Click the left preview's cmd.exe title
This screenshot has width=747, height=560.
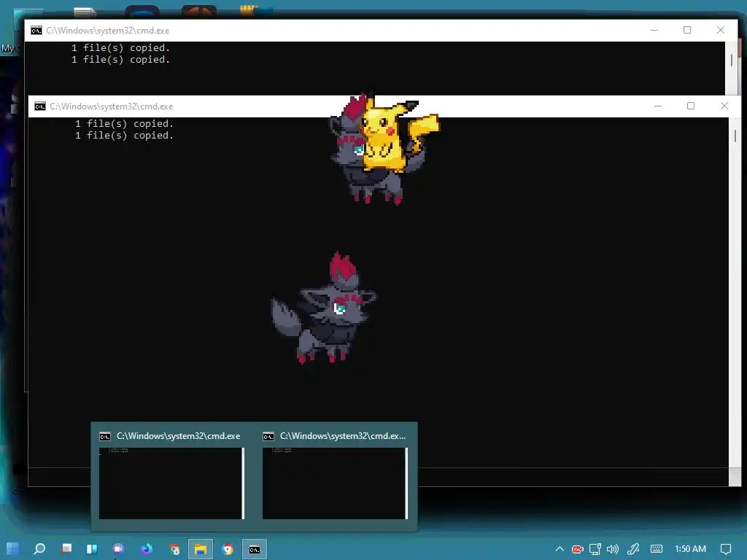pos(178,436)
